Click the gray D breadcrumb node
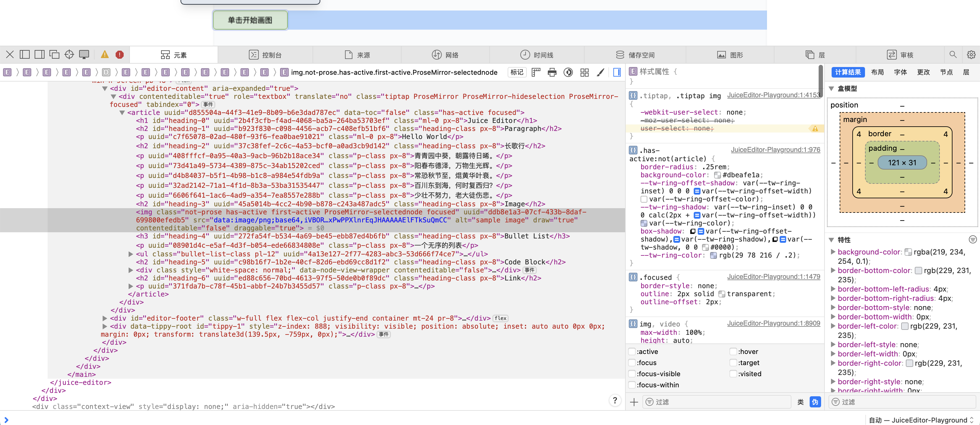This screenshot has width=980, height=425. 106,72
